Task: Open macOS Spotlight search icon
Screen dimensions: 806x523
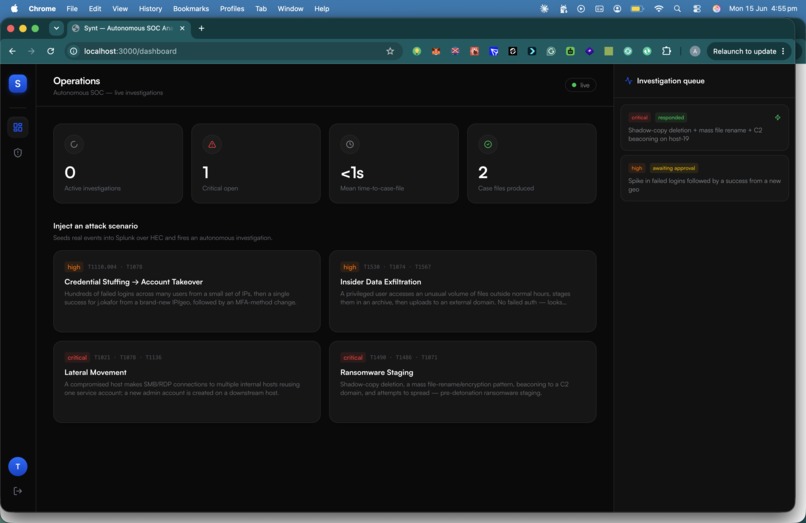Action: pyautogui.click(x=677, y=9)
